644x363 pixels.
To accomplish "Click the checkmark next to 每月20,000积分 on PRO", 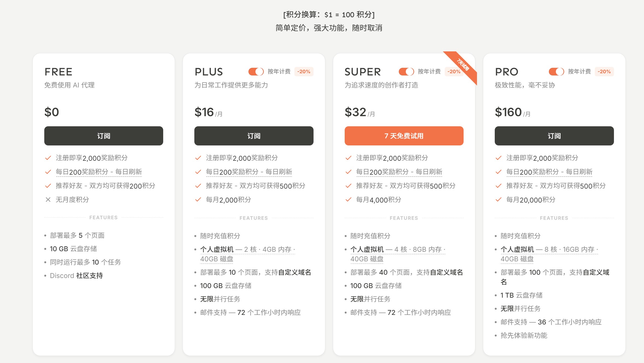I will point(498,200).
